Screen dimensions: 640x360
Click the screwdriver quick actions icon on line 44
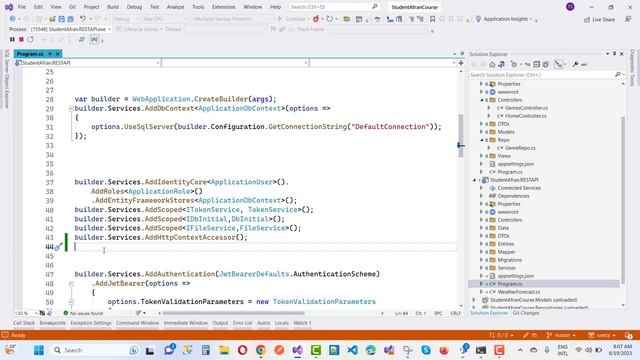coord(58,247)
